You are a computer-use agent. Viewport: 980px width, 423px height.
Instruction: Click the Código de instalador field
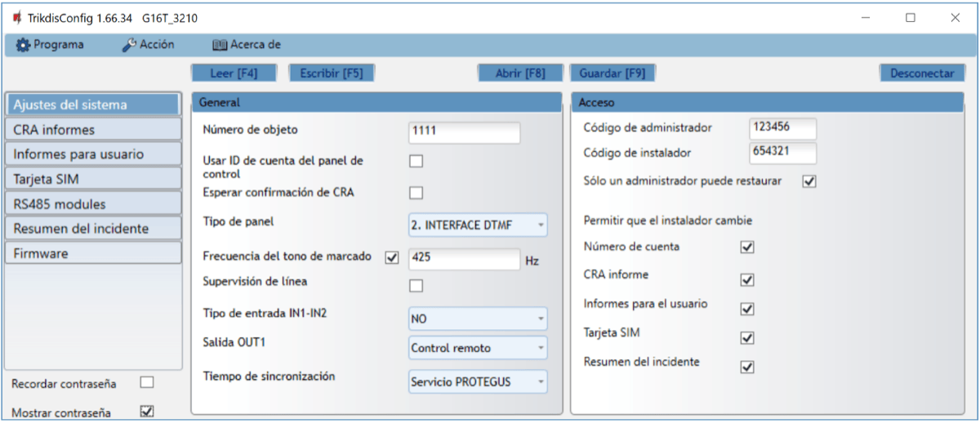coord(782,154)
